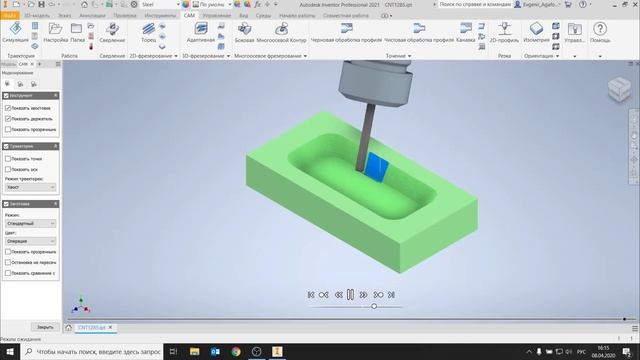Step to next operation
The width and height of the screenshot is (640, 360).
click(x=378, y=295)
